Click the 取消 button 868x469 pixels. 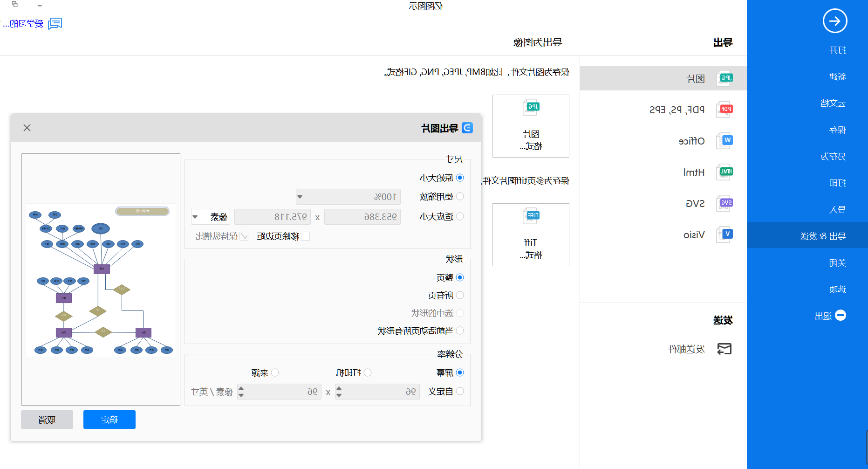pos(47,420)
